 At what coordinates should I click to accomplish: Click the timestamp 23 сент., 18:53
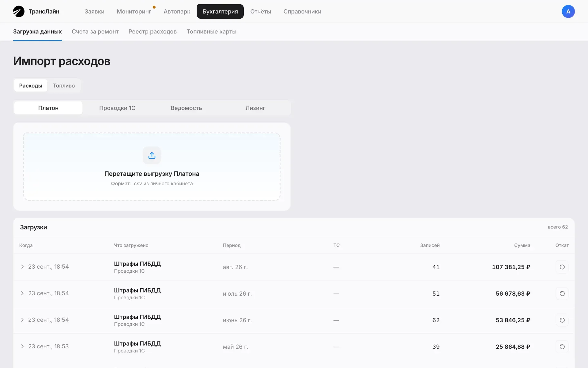click(48, 346)
